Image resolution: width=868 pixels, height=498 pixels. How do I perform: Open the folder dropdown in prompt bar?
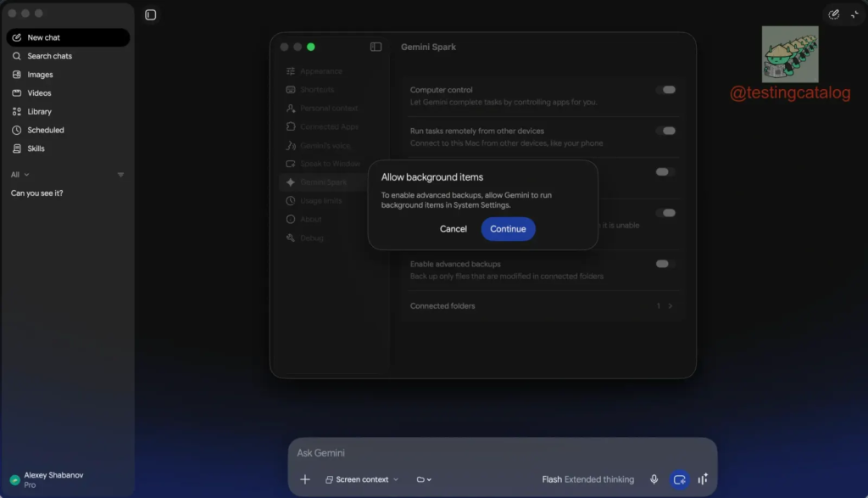[x=424, y=479]
